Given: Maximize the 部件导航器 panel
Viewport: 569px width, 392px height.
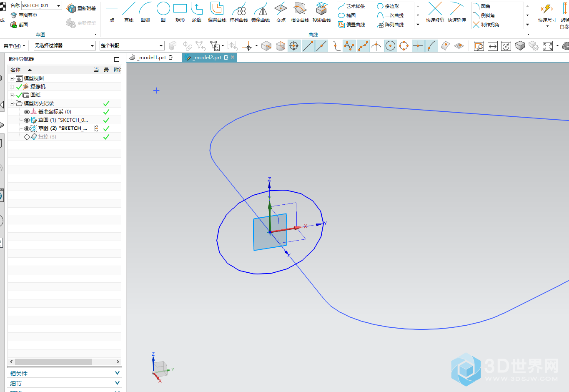Looking at the screenshot, I should (x=117, y=59).
